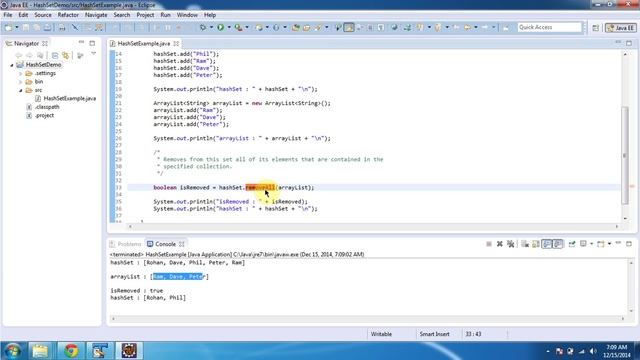The height and width of the screenshot is (360, 640).
Task: Click the Collapse All icon in Navigator
Action: (55, 55)
